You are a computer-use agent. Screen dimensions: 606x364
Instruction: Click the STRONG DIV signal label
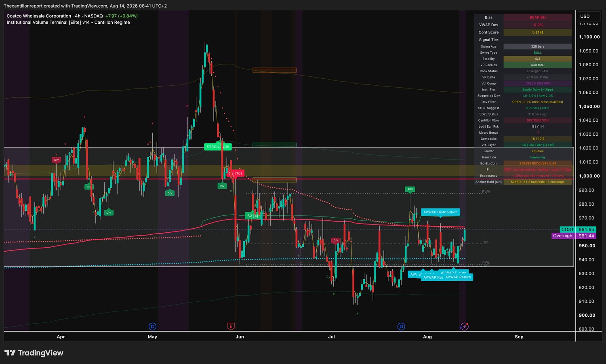(218, 147)
